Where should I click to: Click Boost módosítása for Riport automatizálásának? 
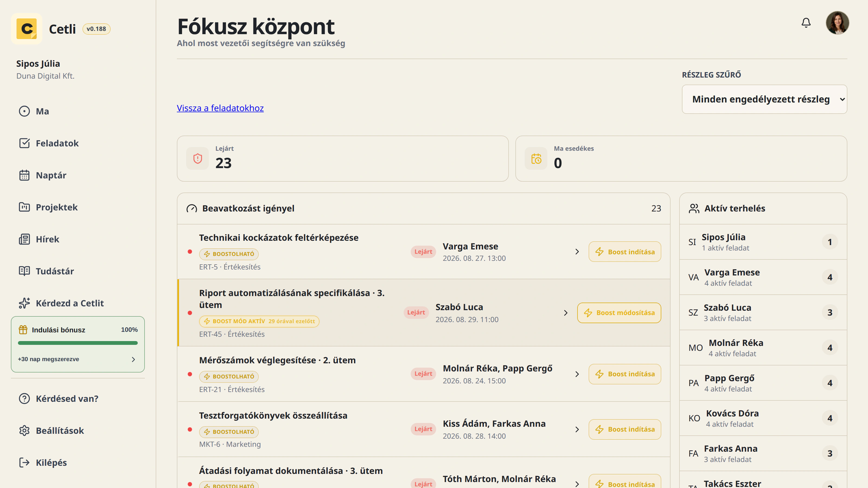619,313
